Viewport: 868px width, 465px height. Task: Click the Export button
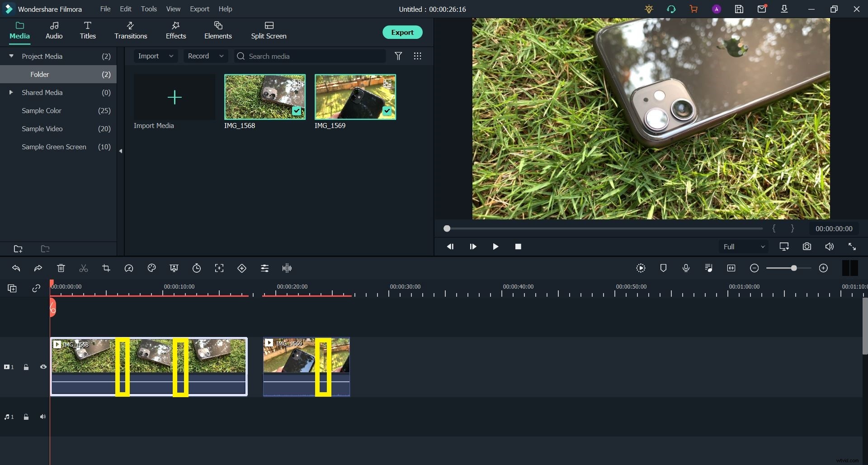click(402, 32)
